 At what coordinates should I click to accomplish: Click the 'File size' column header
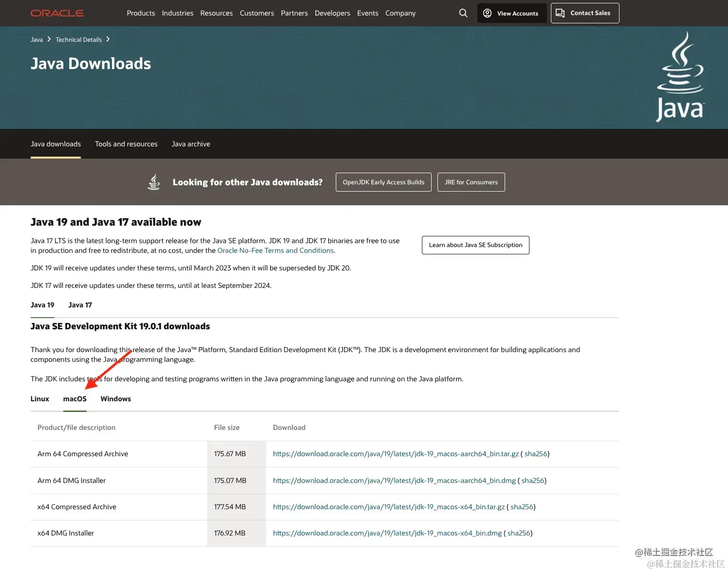click(x=227, y=428)
